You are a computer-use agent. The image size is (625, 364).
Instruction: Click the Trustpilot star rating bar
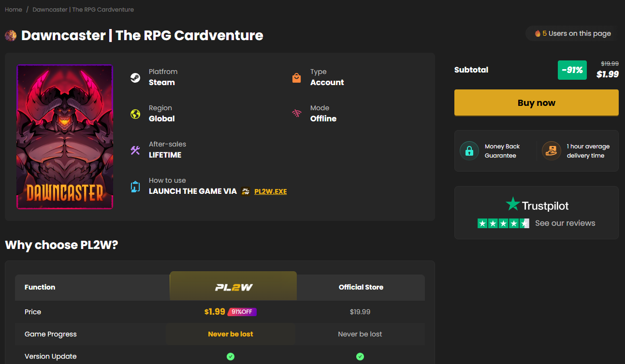(x=503, y=223)
